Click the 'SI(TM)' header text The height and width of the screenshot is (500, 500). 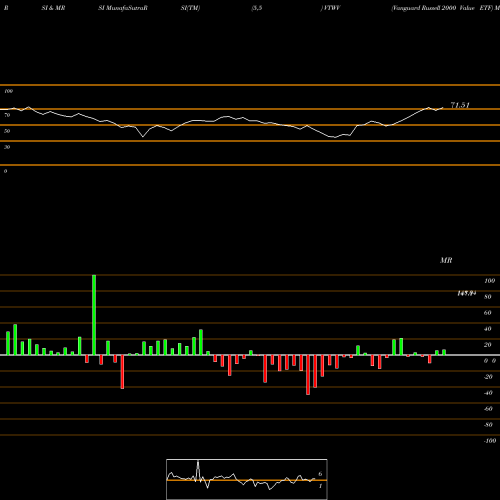pyautogui.click(x=190, y=8)
